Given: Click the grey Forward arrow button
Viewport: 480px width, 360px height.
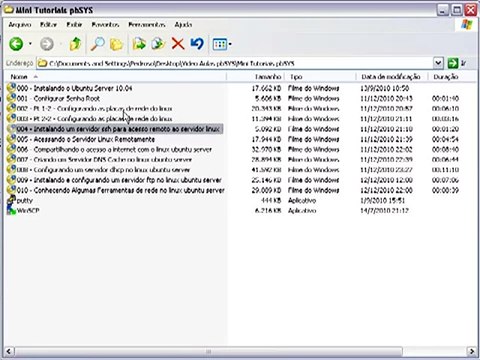Looking at the screenshot, I should [47, 44].
